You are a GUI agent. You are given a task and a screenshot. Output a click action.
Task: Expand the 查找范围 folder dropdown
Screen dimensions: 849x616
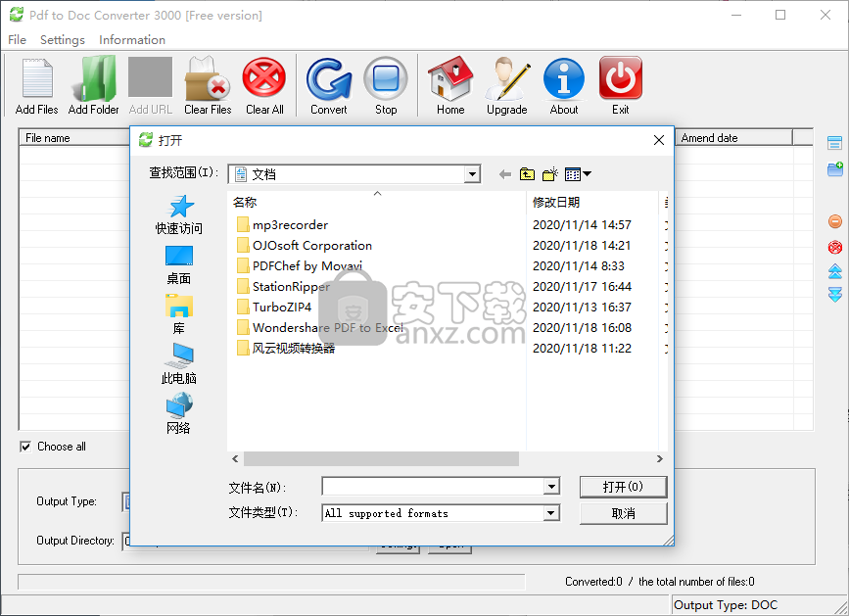472,174
